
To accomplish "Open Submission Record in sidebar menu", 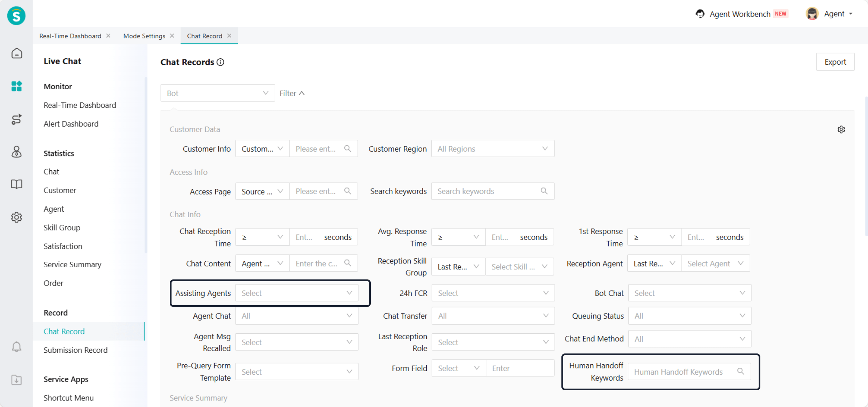I will tap(75, 350).
